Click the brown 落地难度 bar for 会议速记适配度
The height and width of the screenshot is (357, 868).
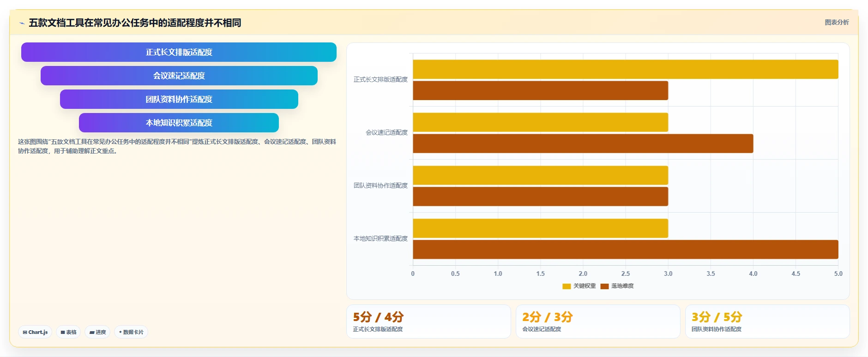click(x=583, y=143)
